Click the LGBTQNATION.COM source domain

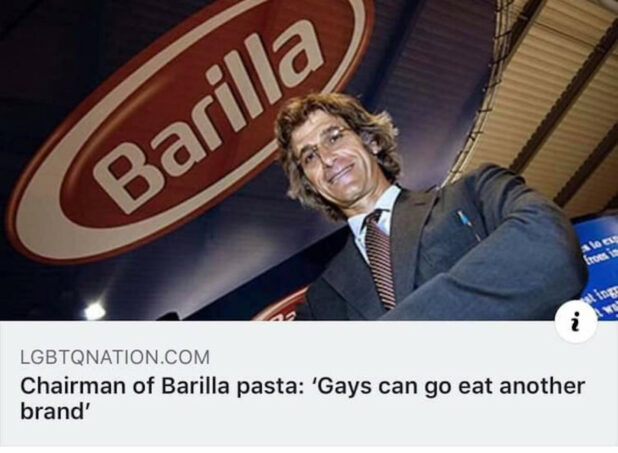(115, 357)
